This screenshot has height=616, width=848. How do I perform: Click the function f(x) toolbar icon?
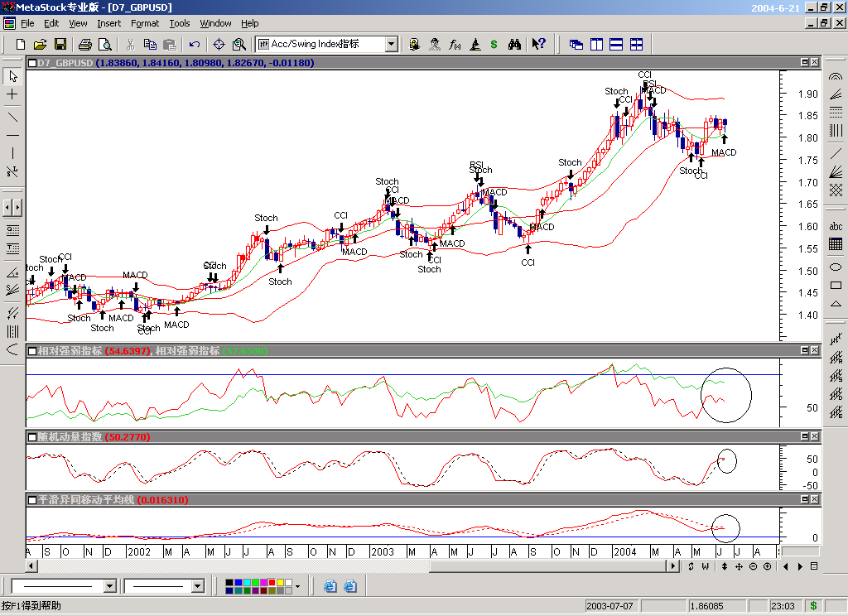(x=455, y=44)
